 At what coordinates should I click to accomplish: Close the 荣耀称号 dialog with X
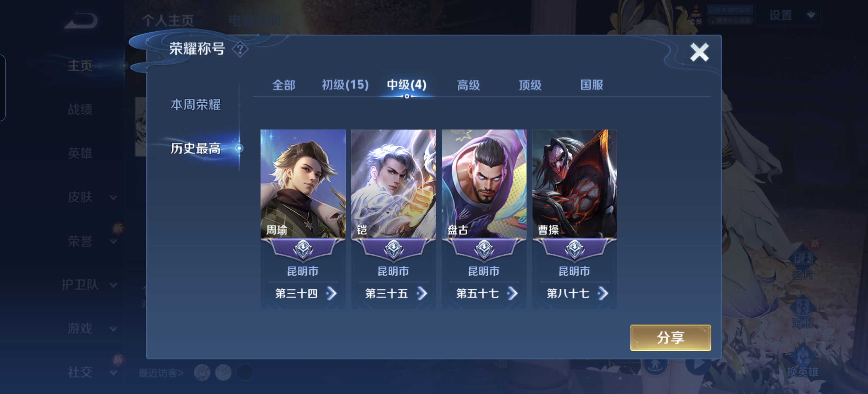(x=700, y=52)
